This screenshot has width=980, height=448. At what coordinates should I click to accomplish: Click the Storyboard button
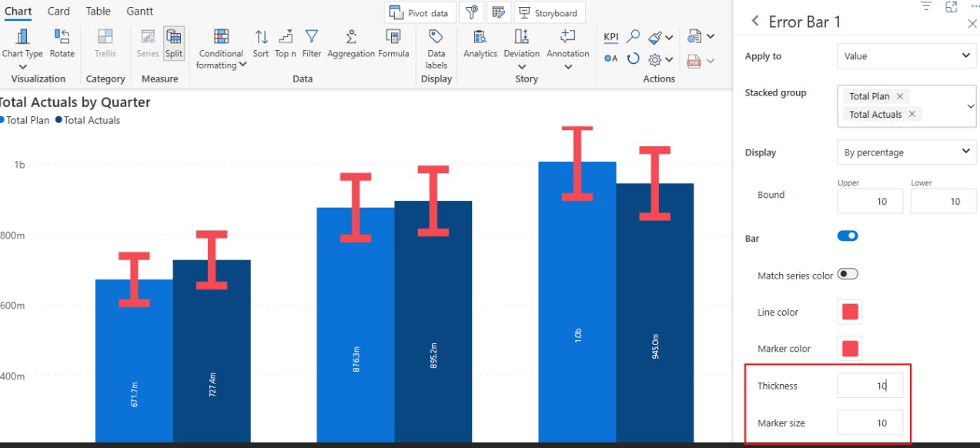(550, 12)
